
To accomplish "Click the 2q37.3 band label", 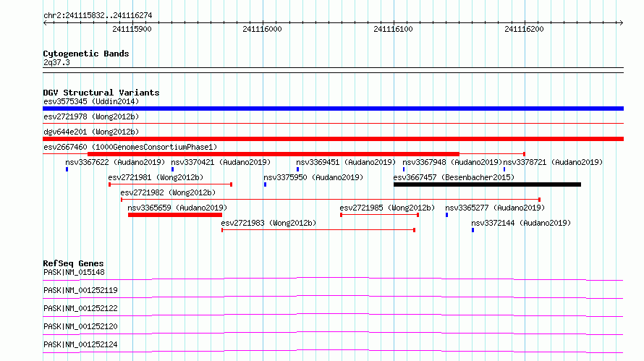I will [56, 62].
